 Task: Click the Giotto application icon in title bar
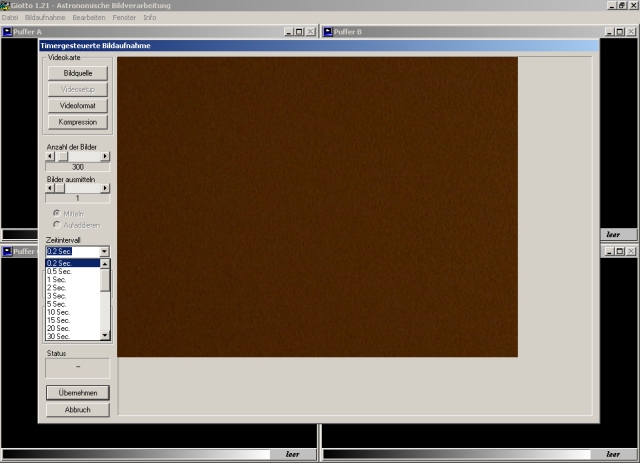coord(5,6)
